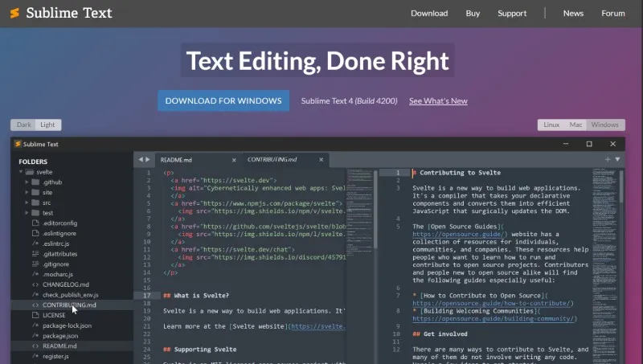Click the '## Get involved' heading line
The height and width of the screenshot is (364, 643).
pos(440,334)
